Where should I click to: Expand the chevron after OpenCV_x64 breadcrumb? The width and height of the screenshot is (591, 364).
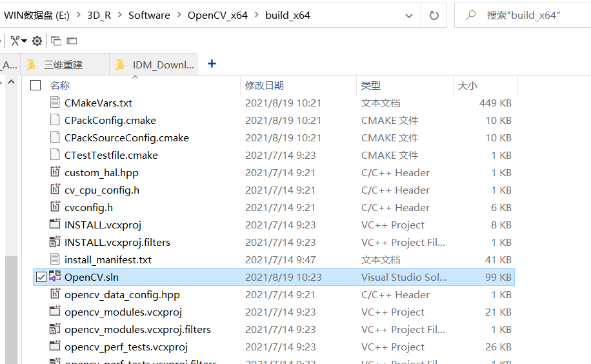(x=257, y=15)
